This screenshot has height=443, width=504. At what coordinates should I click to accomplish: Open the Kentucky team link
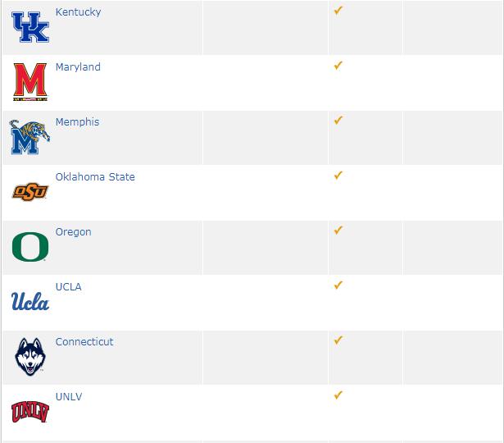[78, 12]
